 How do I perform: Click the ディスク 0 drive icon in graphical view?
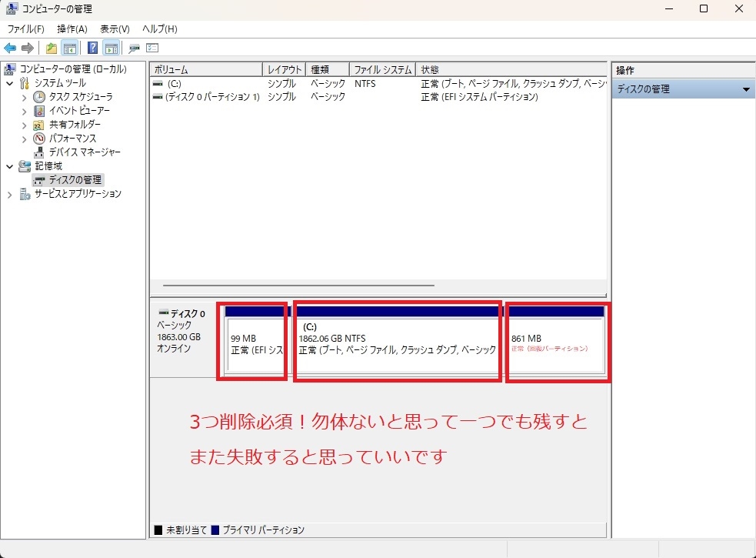point(164,312)
